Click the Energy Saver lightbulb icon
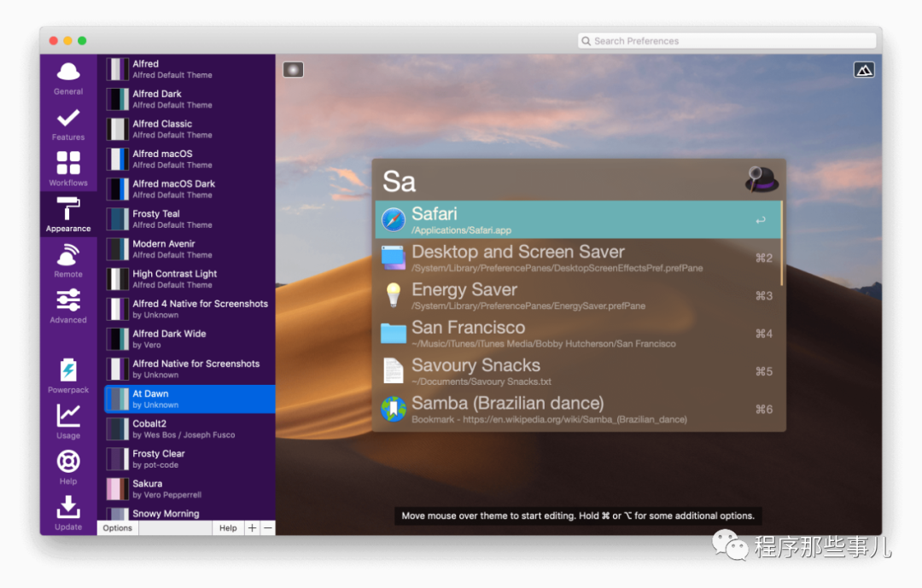The height and width of the screenshot is (588, 922). tap(393, 295)
